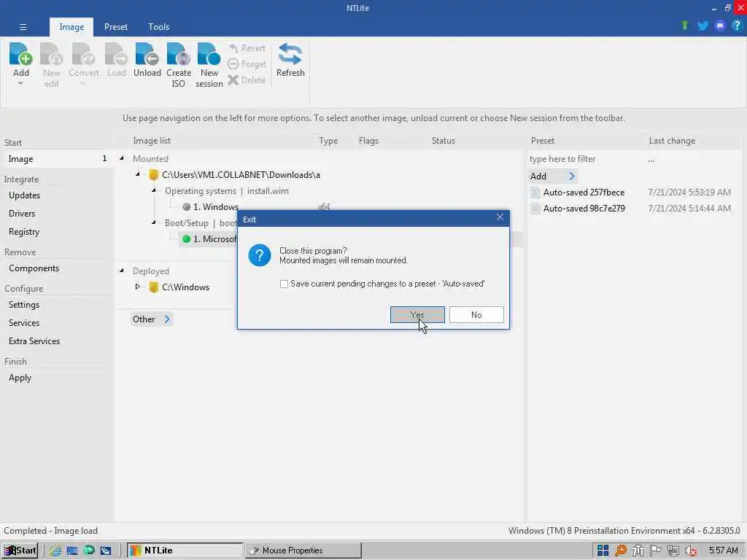Select the Auto-saved 257fbece preset
The width and height of the screenshot is (747, 560).
(x=584, y=192)
